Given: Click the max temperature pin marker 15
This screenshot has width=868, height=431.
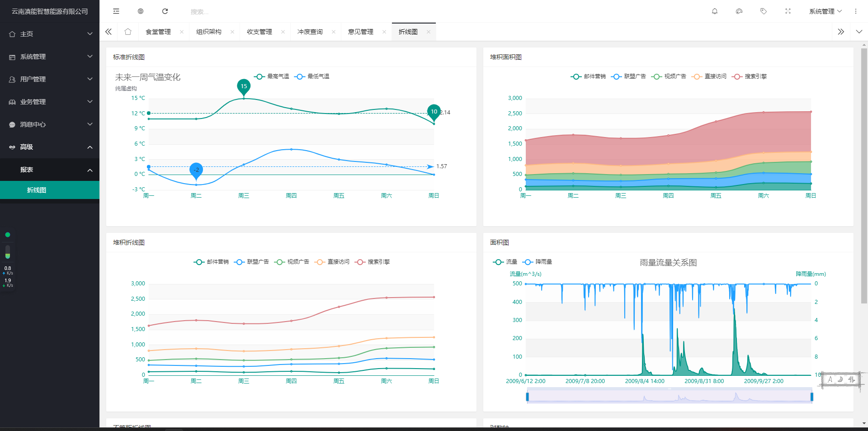Looking at the screenshot, I should (x=244, y=87).
